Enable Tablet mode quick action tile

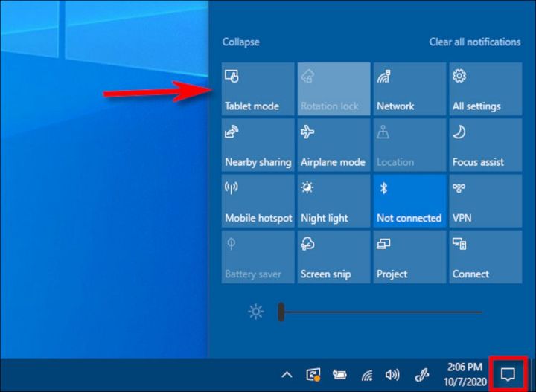258,89
